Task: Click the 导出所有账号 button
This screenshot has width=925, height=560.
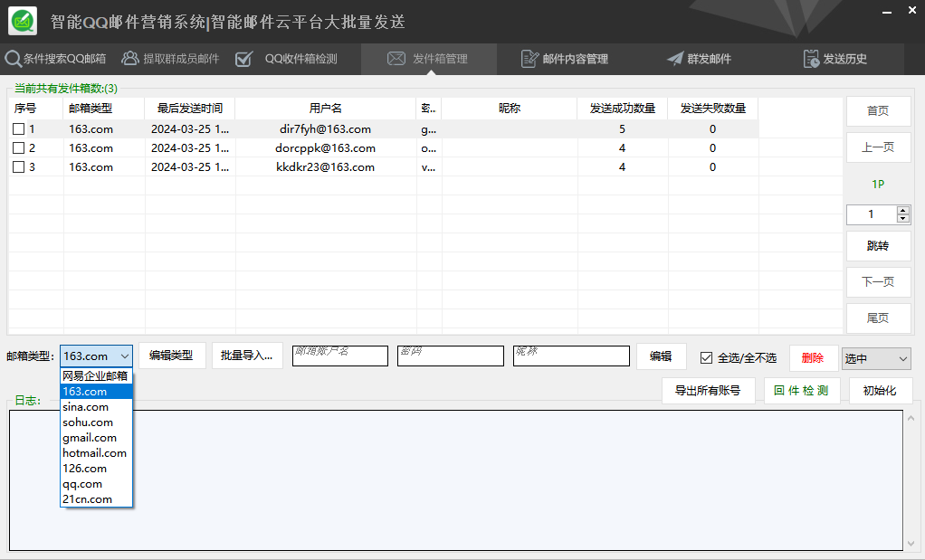Action: point(708,391)
